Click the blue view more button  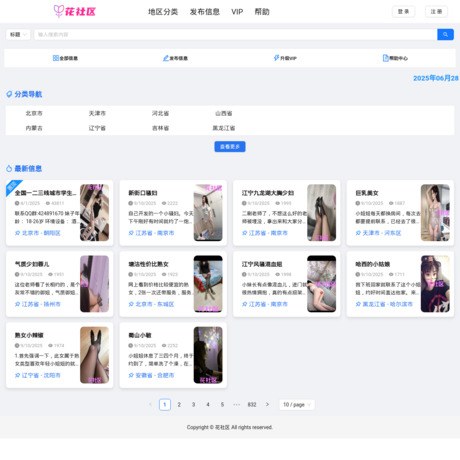[x=230, y=147]
